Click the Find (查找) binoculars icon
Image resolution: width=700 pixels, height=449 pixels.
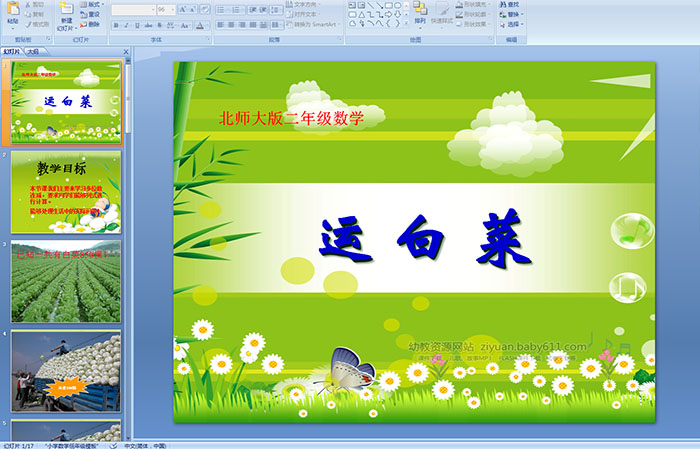click(503, 4)
